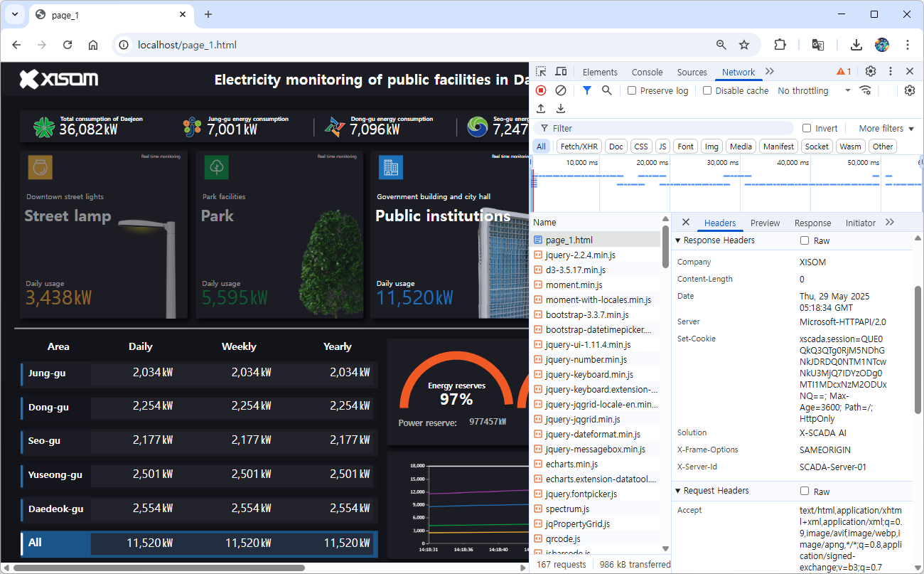Open DevTools three-dot customize menu
Image resolution: width=924 pixels, height=574 pixels.
click(890, 71)
